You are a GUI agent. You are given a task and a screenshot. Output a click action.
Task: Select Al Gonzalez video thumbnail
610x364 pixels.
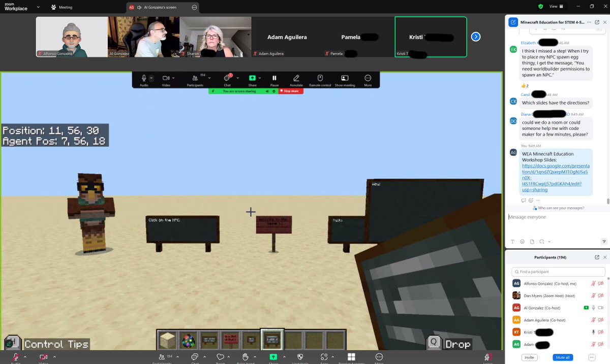coord(143,37)
